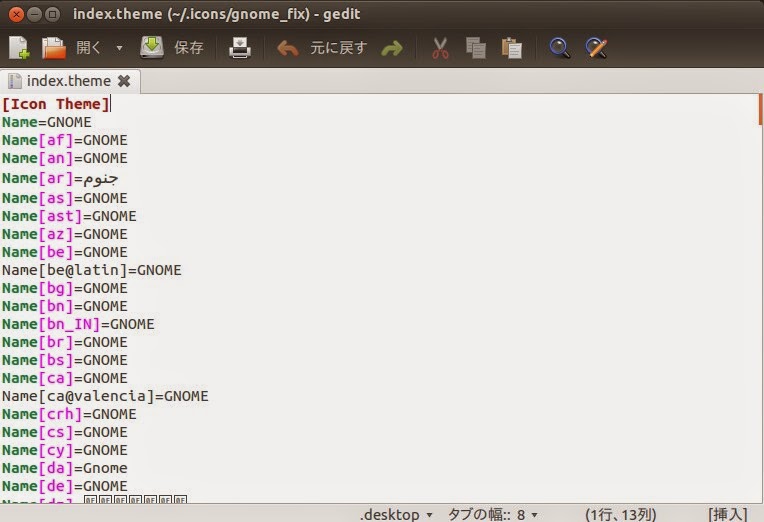Cut selection with scissors icon
764x522 pixels.
[x=440, y=48]
